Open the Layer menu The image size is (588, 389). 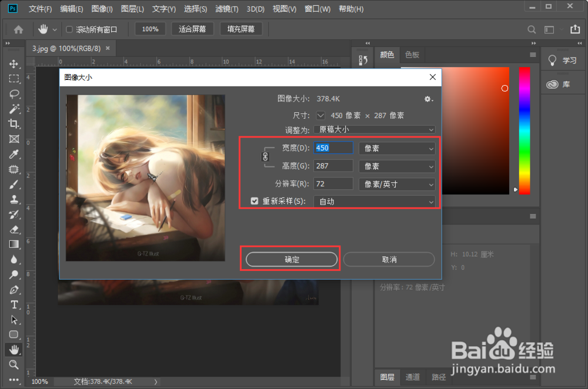[132, 9]
